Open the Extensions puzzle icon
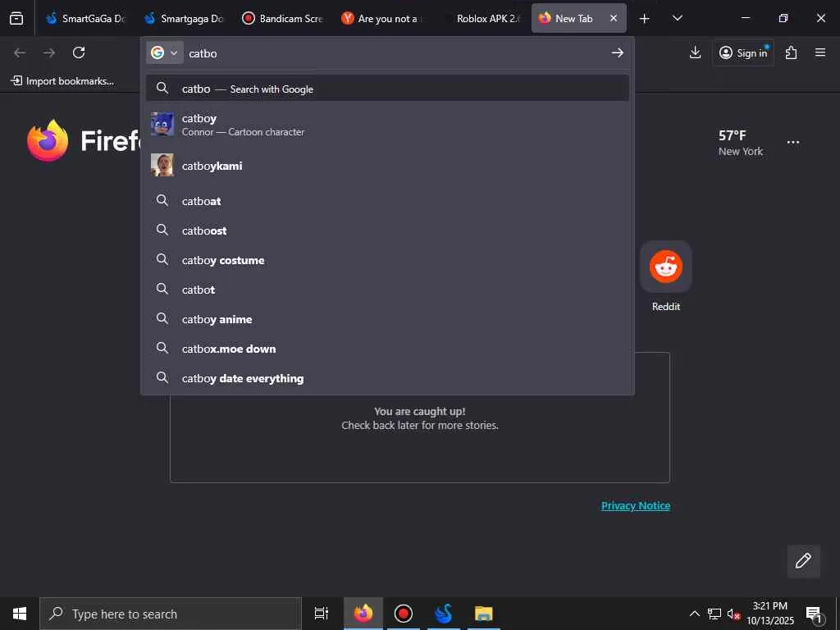 pyautogui.click(x=792, y=52)
